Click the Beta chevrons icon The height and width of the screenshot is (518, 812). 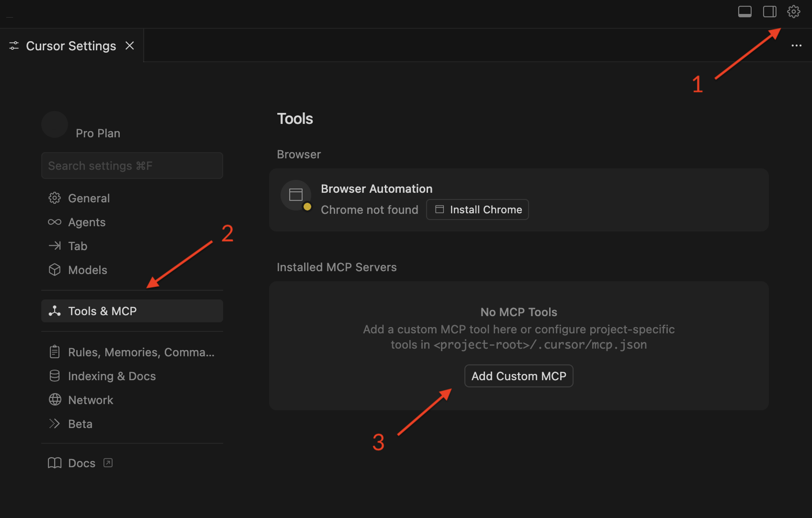click(x=55, y=424)
